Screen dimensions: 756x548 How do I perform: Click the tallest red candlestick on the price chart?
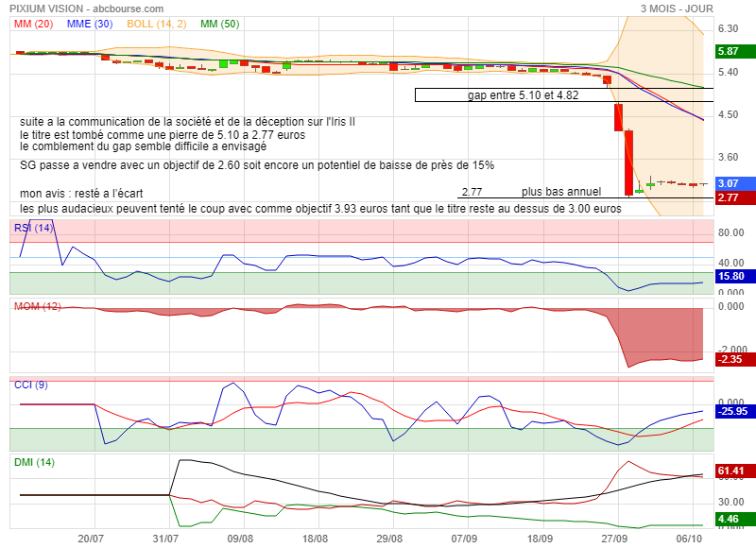click(x=628, y=163)
